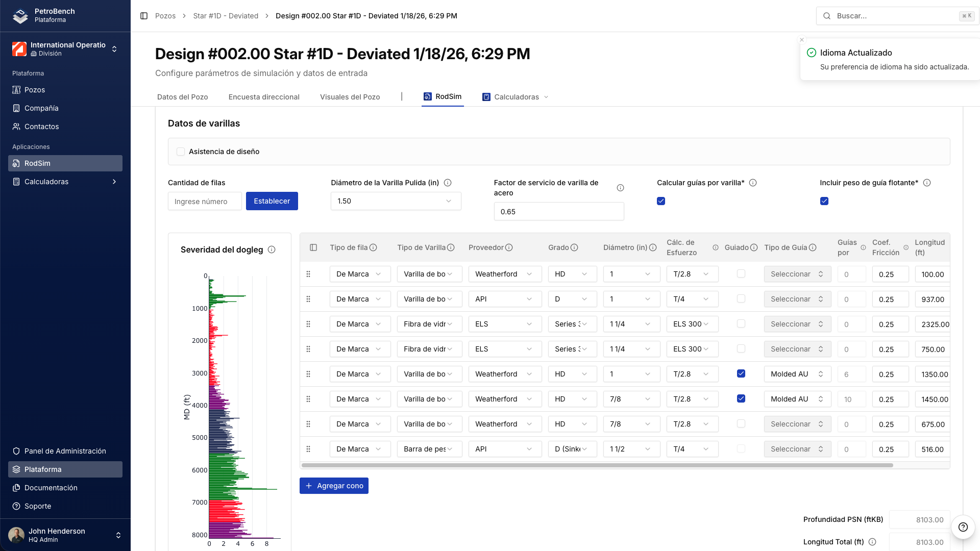
Task: Click the Factor de servicio input field
Action: coord(559,211)
